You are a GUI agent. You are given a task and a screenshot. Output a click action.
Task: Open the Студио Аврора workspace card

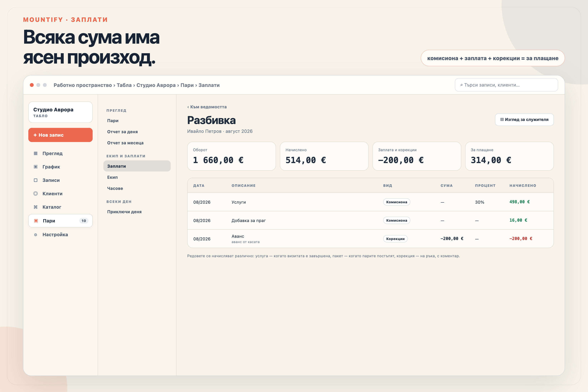[x=60, y=112]
